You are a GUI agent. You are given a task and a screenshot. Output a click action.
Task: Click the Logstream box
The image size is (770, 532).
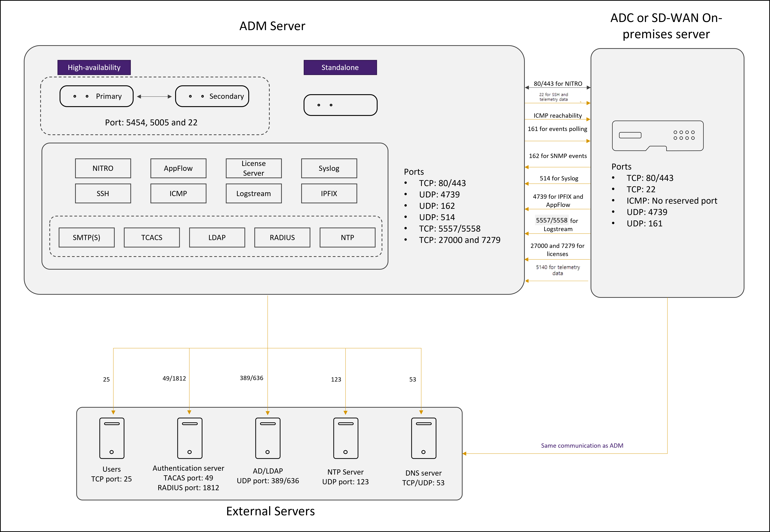(254, 193)
